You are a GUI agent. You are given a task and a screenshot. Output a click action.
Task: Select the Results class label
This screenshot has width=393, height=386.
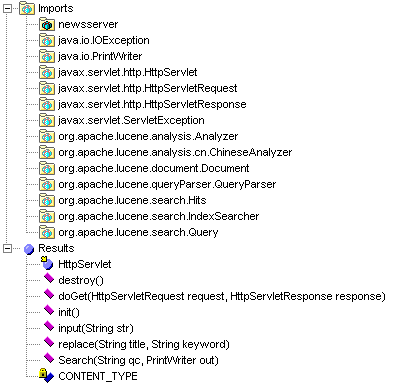click(x=56, y=248)
